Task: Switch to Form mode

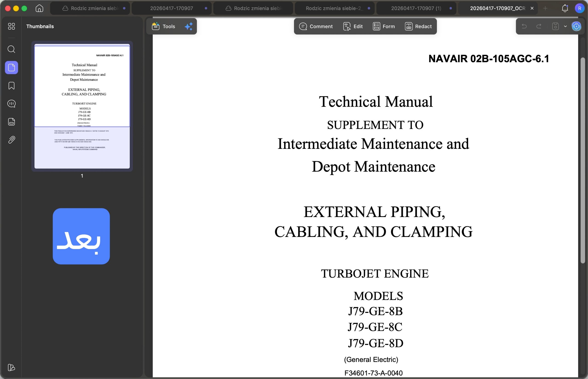Action: tap(384, 26)
